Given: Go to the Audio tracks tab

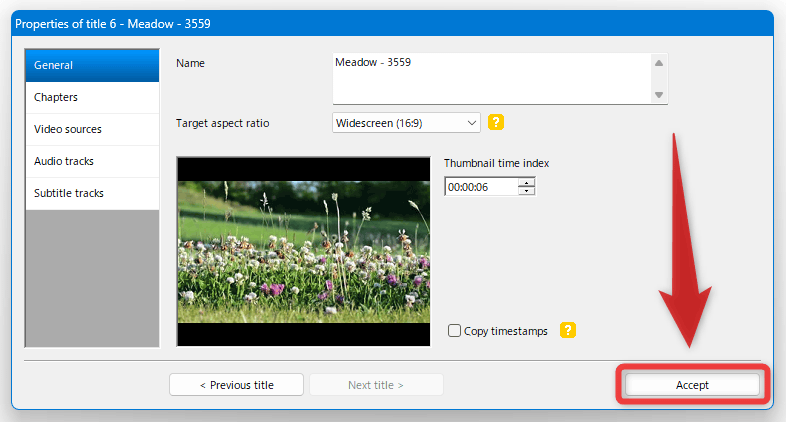Looking at the screenshot, I should tap(92, 161).
